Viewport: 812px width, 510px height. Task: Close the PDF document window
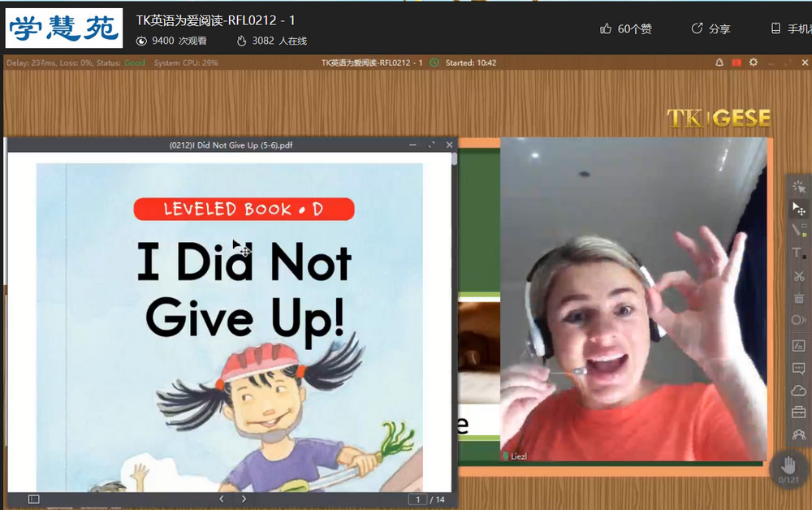pos(450,145)
